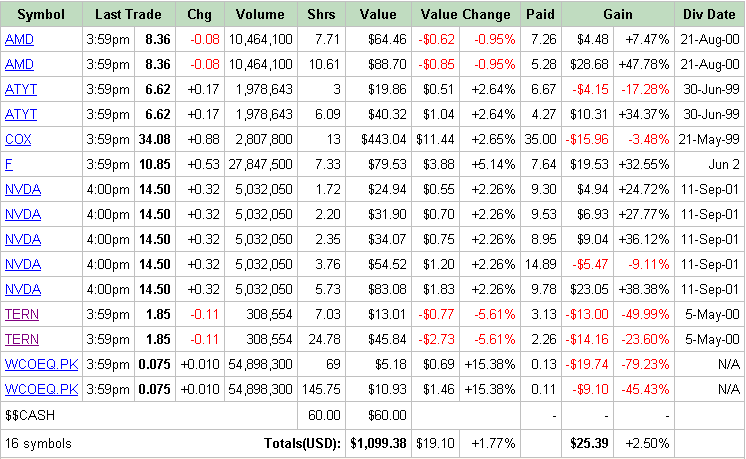
Task: Select the 27,847,500 volume cell
Action: (260, 164)
